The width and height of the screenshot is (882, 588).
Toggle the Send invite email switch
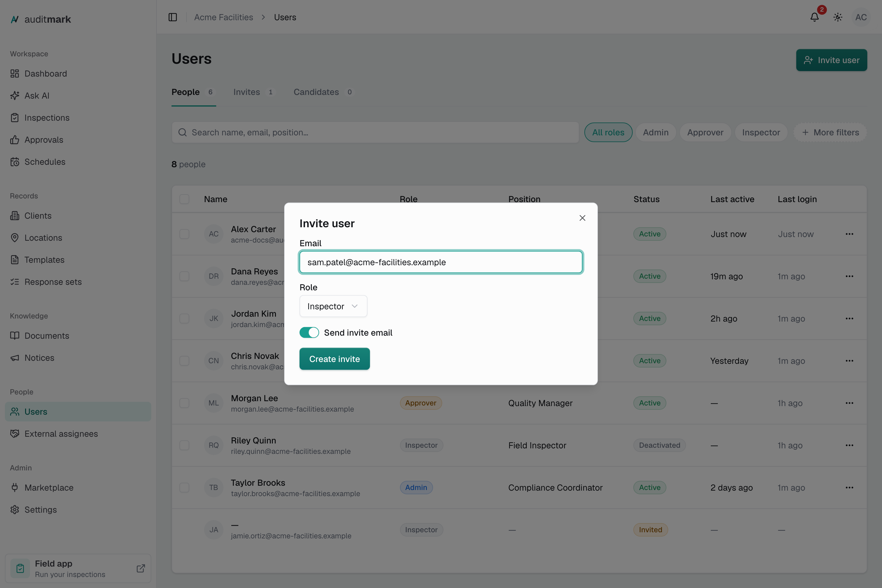click(x=309, y=333)
